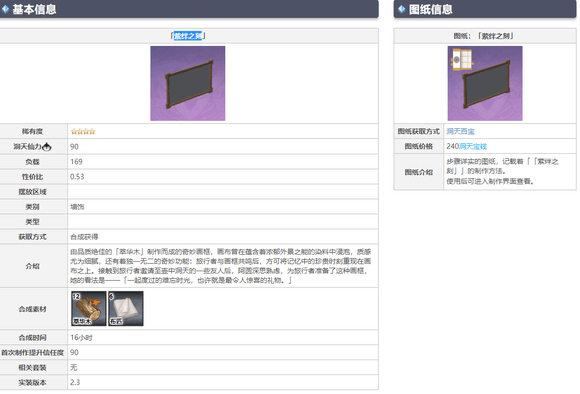Viewport: 580px width, 394px height.
Task: Click the 负载 value 169
Action: coord(76,162)
